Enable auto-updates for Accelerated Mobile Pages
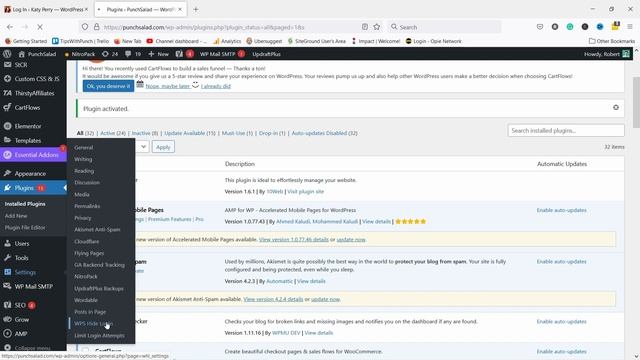The height and width of the screenshot is (360, 640). [x=562, y=210]
